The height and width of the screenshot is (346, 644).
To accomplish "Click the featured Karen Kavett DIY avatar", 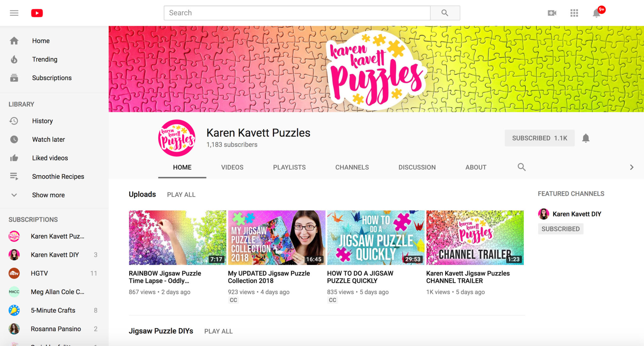I will pyautogui.click(x=544, y=214).
